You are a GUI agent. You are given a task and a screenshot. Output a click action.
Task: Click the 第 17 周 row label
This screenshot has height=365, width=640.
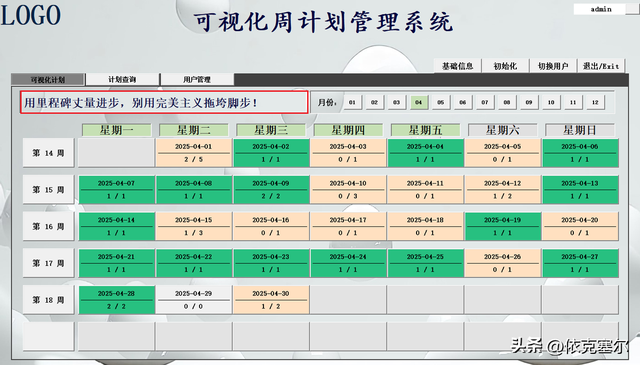(49, 263)
